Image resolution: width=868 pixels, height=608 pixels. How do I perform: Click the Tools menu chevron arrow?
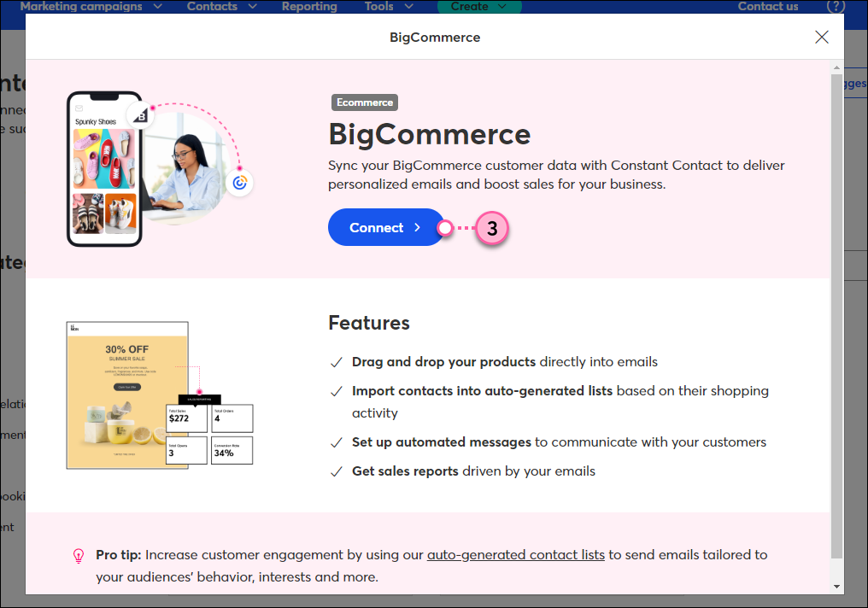tap(409, 7)
